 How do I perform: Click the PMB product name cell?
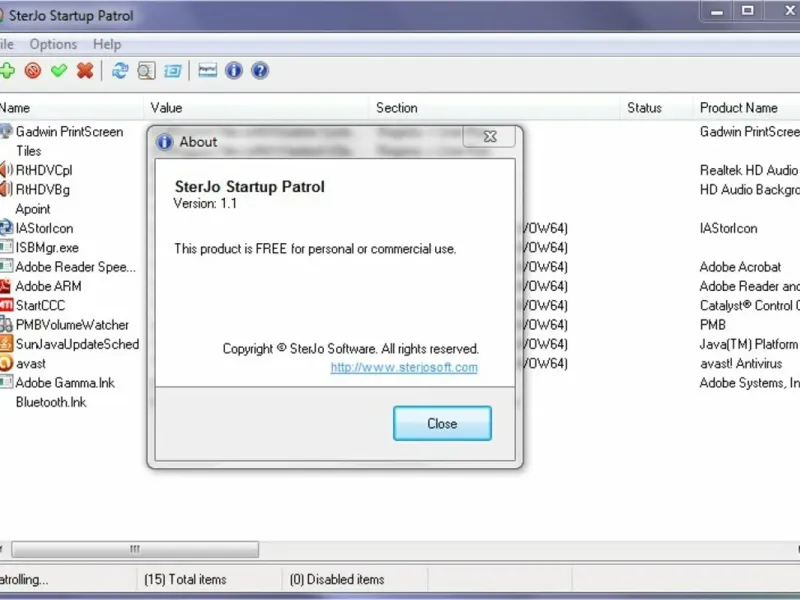click(x=713, y=324)
